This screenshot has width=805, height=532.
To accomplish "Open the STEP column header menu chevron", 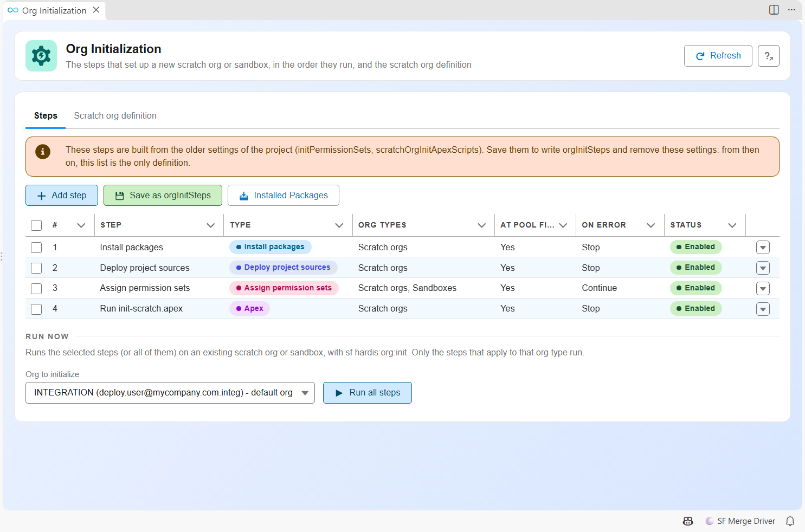I will (211, 225).
